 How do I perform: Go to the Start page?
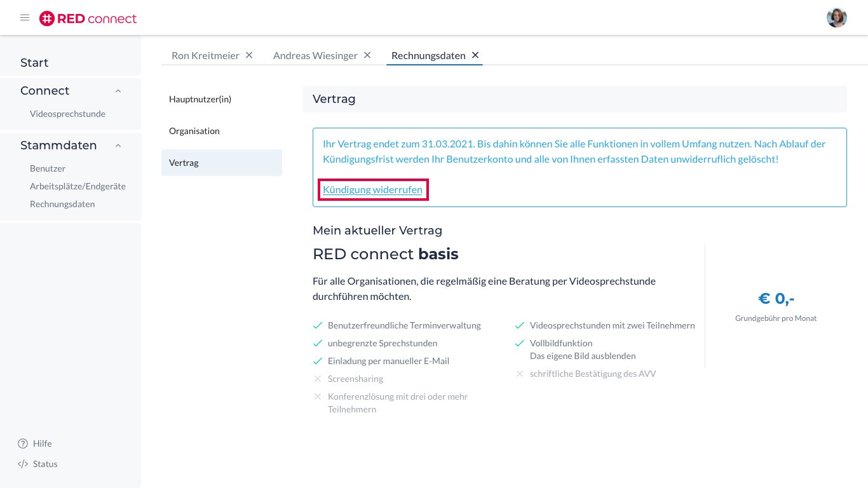34,63
